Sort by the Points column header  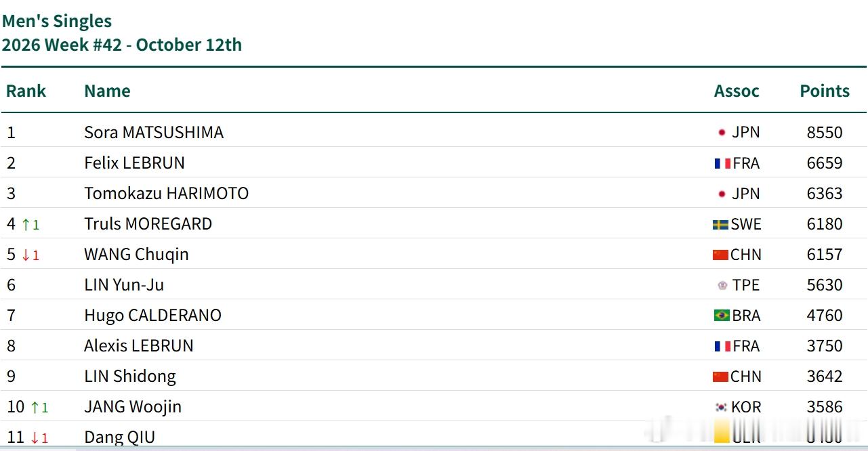point(825,91)
